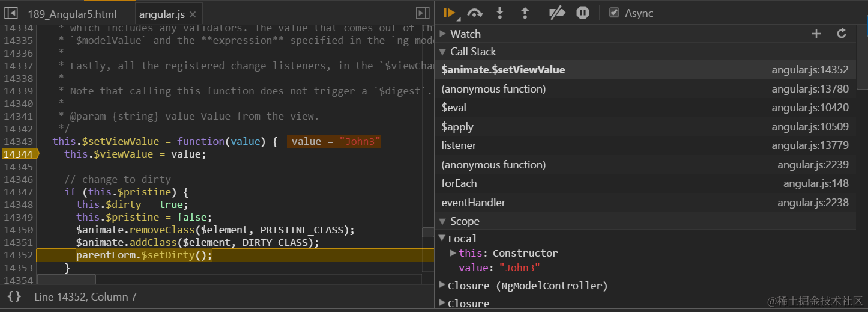Viewport: 868px width, 312px height.
Task: Step into next function call
Action: pos(499,13)
